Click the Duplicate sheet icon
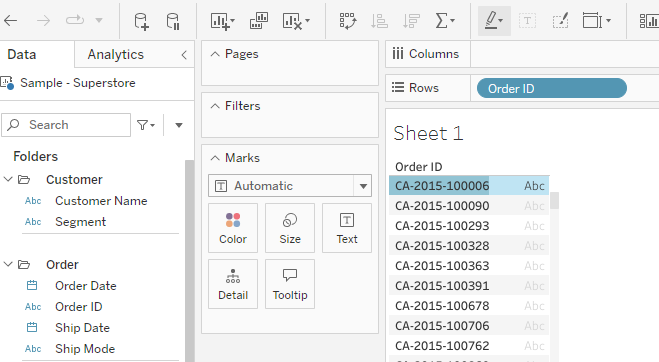 click(x=259, y=21)
